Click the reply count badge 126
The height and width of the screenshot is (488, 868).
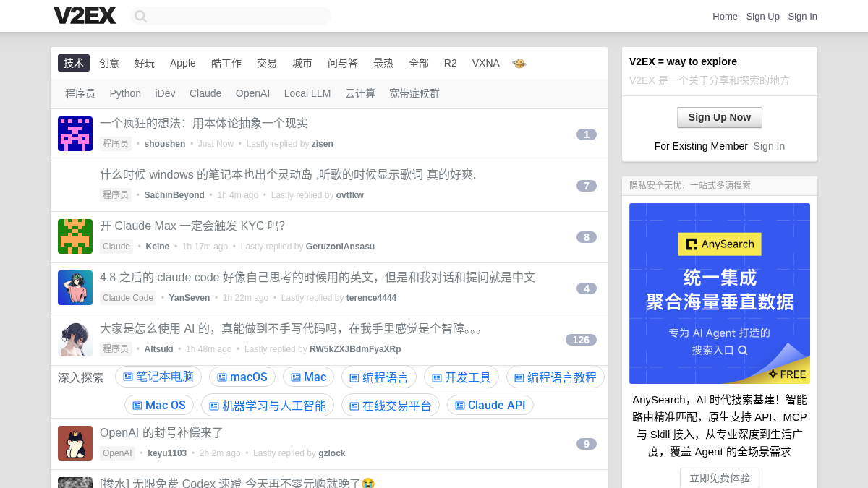(x=581, y=340)
